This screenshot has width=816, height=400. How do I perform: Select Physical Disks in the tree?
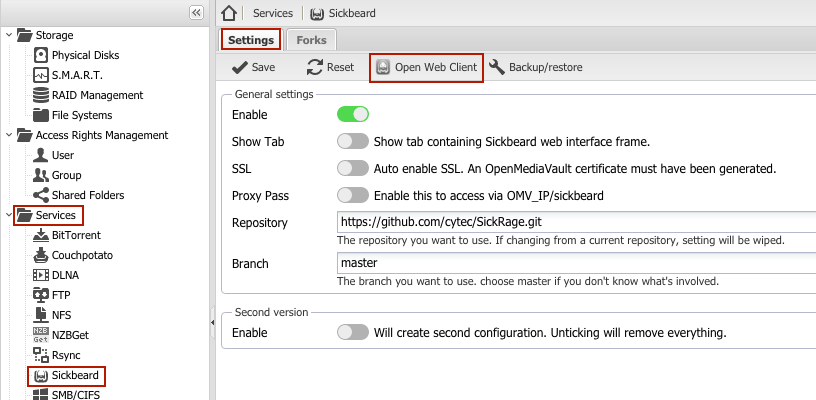pyautogui.click(x=85, y=55)
